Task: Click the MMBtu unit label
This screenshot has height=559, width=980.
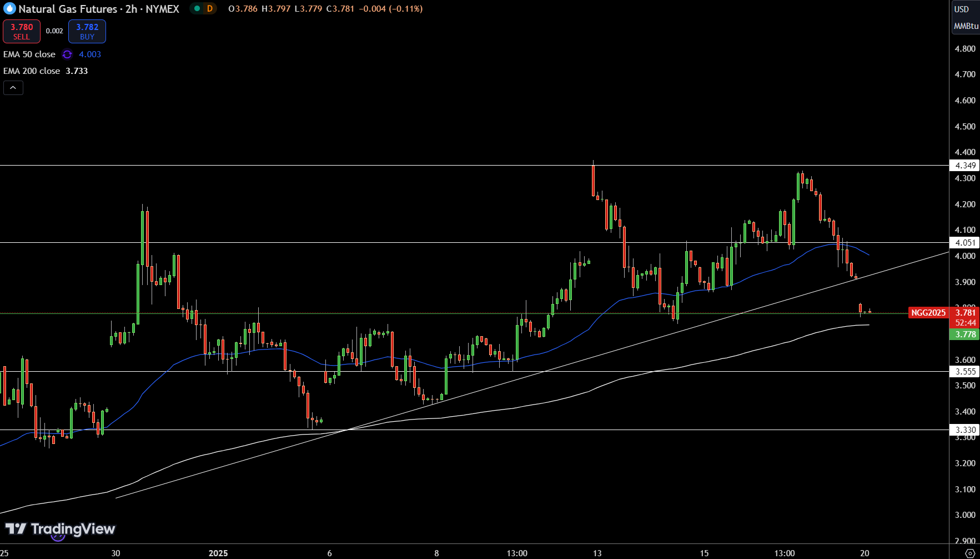Action: coord(966,26)
